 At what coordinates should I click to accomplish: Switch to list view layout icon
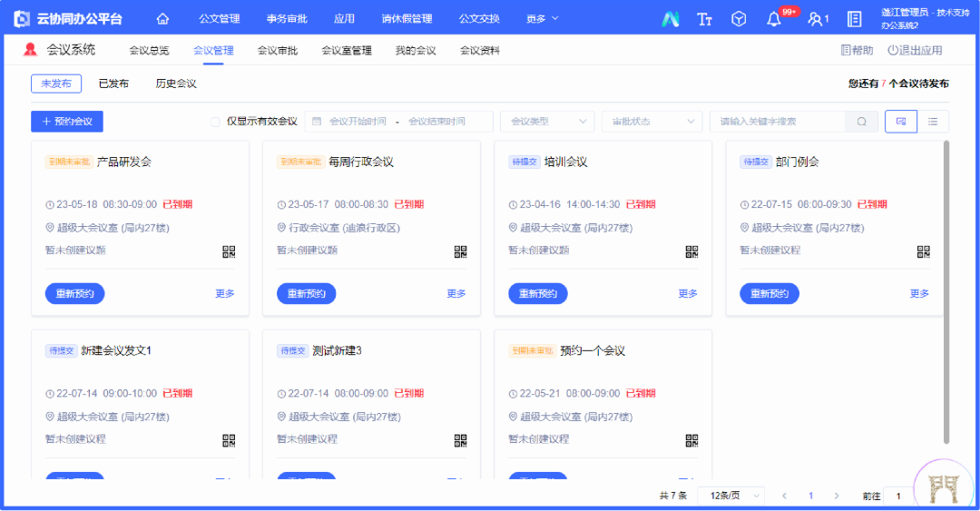pos(933,122)
